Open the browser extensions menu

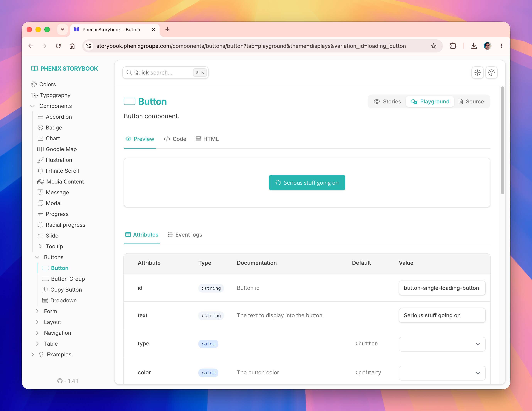coord(453,46)
